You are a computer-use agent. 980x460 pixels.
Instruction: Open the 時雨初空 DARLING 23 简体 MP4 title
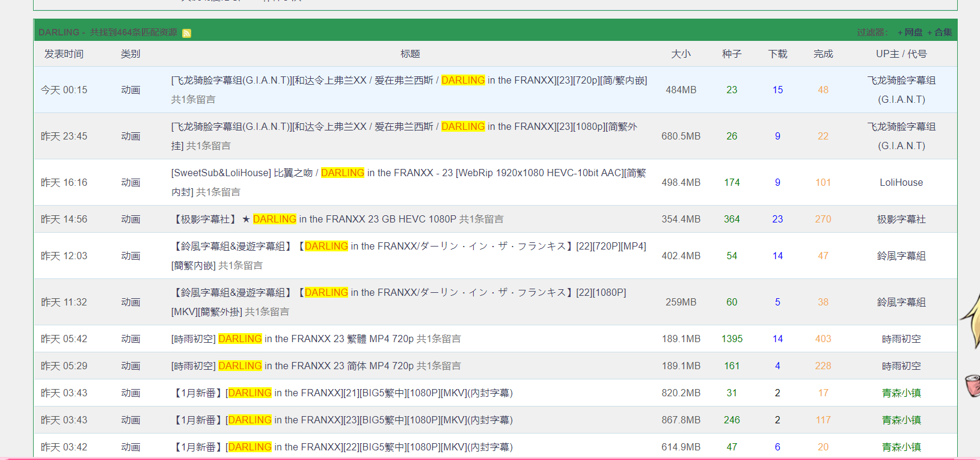(x=292, y=366)
